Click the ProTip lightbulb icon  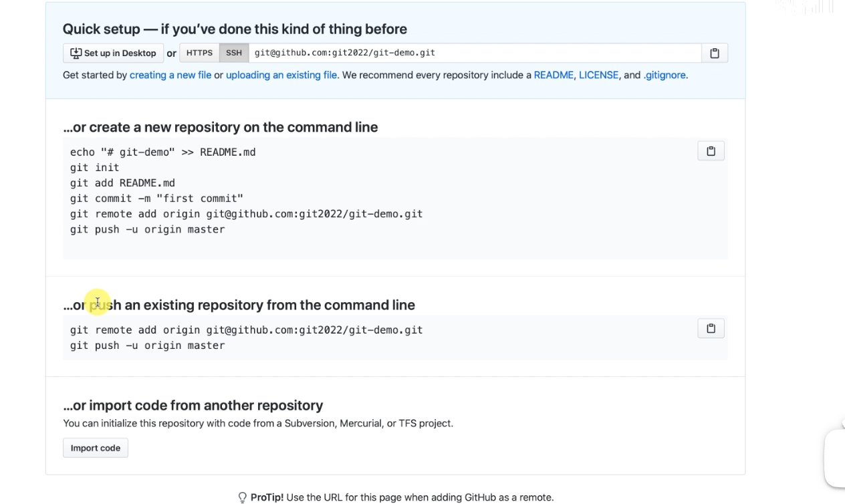coord(243,497)
